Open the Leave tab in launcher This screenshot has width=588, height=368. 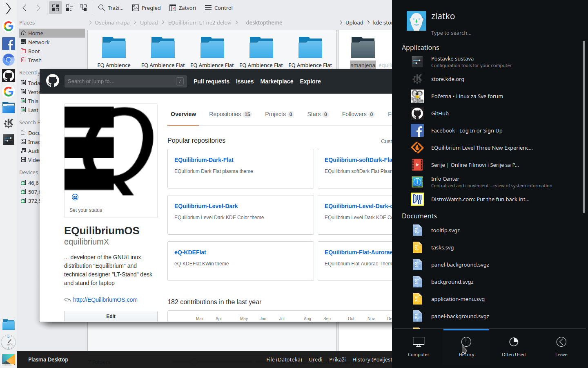click(561, 347)
